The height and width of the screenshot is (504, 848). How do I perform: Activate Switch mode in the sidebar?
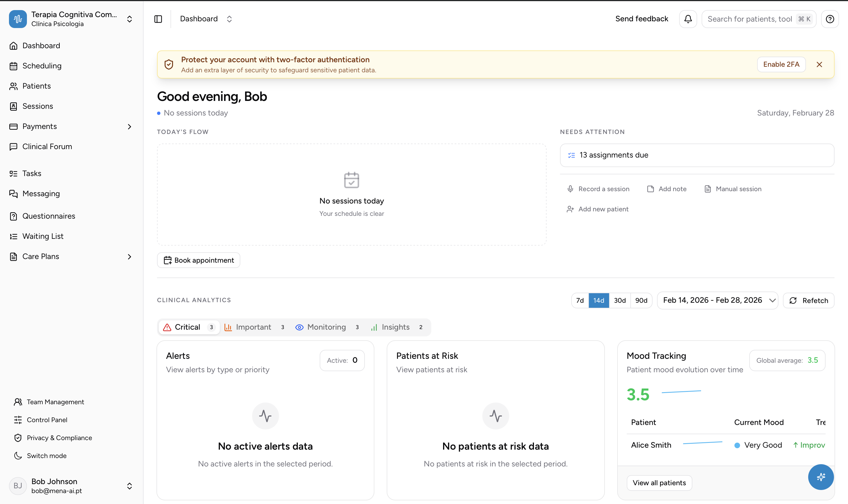46,456
